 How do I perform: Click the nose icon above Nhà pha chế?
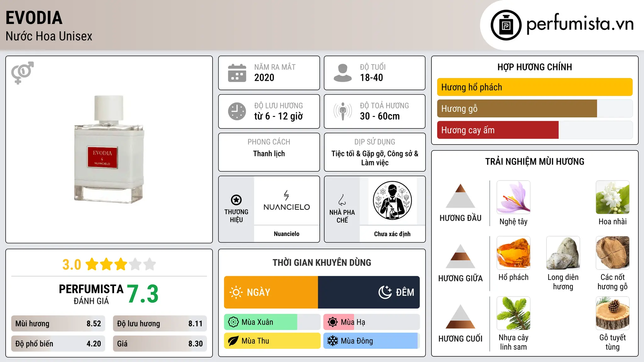pos(342,200)
